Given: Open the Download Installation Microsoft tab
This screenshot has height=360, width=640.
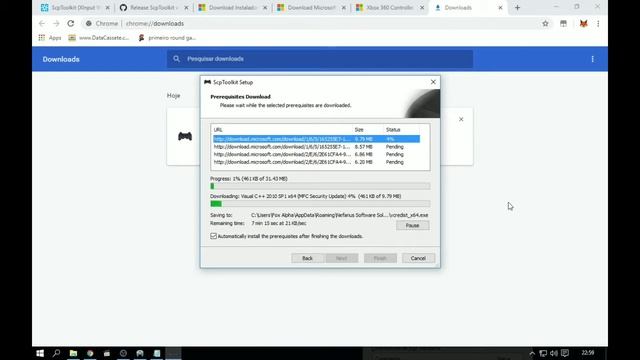Looking at the screenshot, I should (x=233, y=8).
